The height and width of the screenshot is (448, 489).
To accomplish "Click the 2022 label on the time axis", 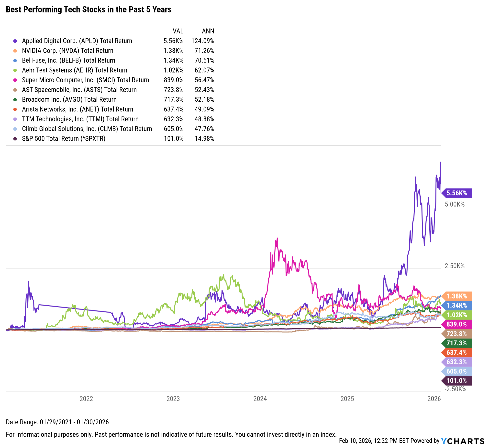I will click(86, 399).
